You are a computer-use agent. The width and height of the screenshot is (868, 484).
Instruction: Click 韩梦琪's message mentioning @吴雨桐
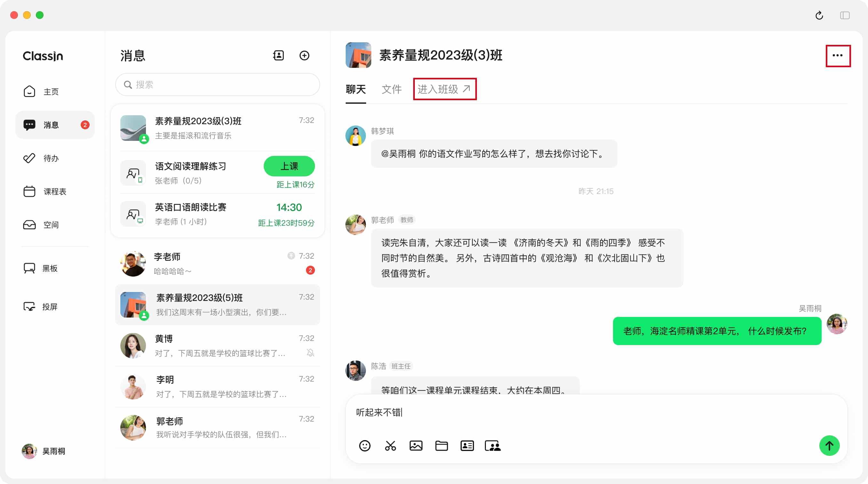(494, 154)
